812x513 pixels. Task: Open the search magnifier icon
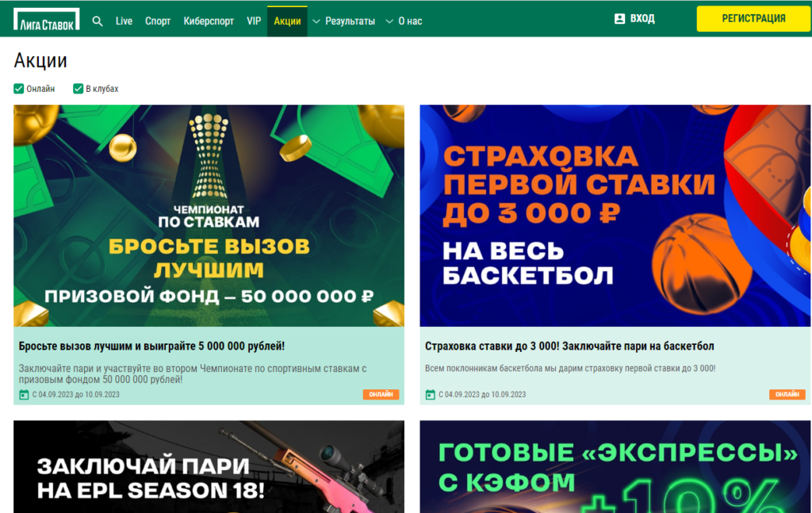pyautogui.click(x=98, y=21)
